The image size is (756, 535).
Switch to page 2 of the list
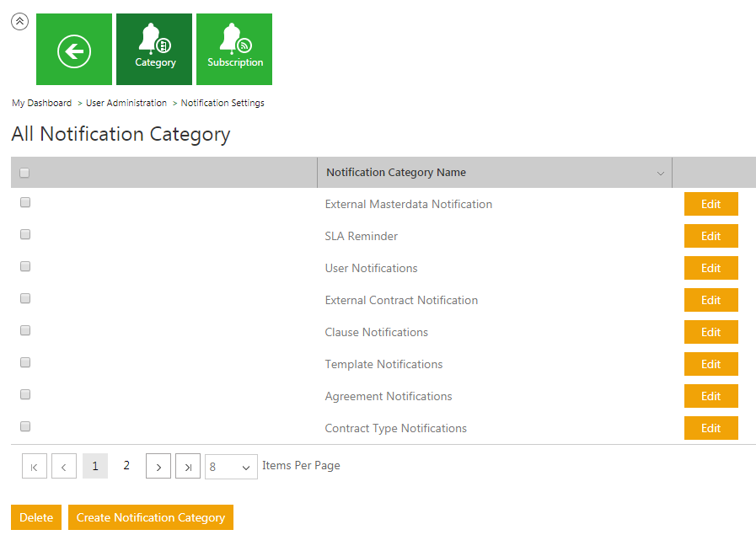126,465
